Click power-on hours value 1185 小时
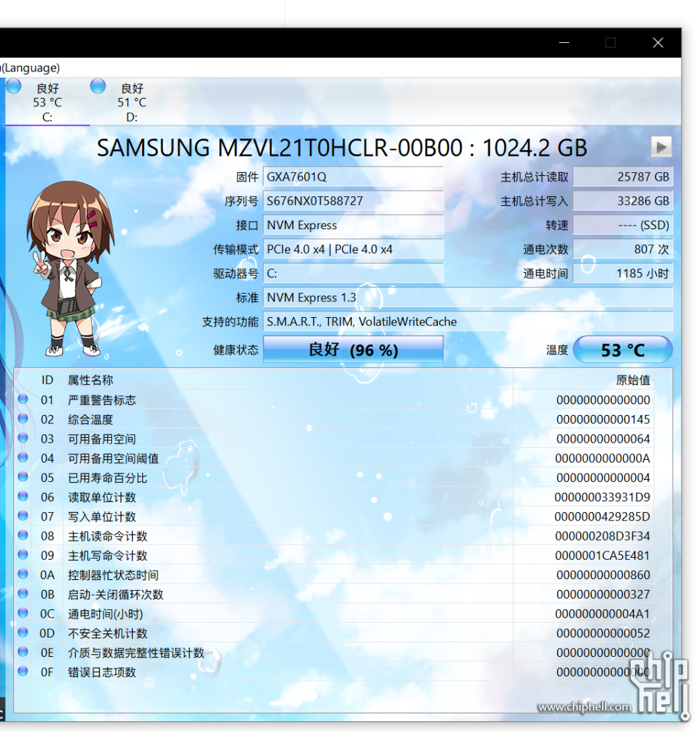 (622, 274)
